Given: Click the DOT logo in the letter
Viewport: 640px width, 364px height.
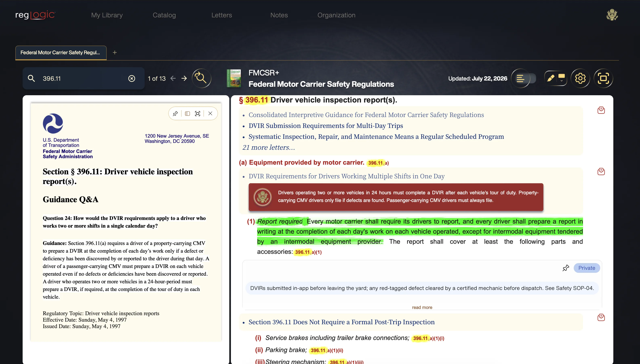Looking at the screenshot, I should [53, 123].
